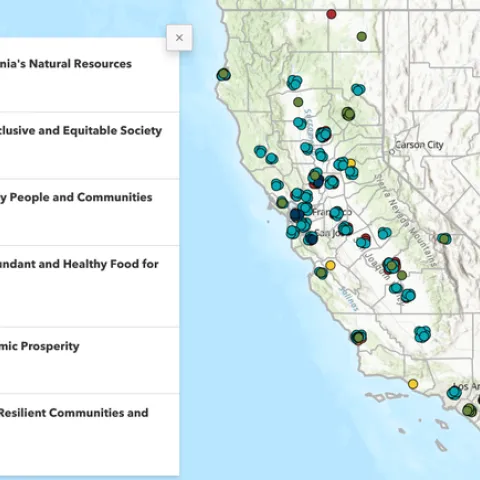Click the Carson City map label

(419, 145)
